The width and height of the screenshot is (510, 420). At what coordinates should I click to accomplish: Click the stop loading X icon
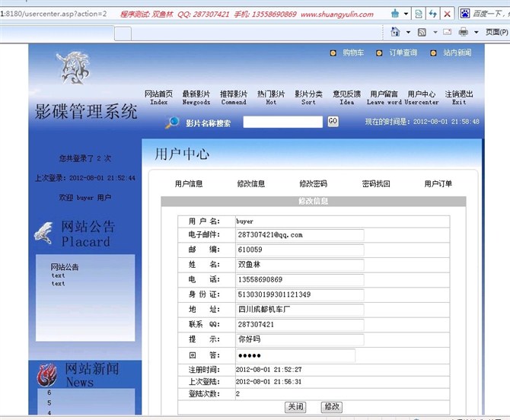[x=447, y=14]
